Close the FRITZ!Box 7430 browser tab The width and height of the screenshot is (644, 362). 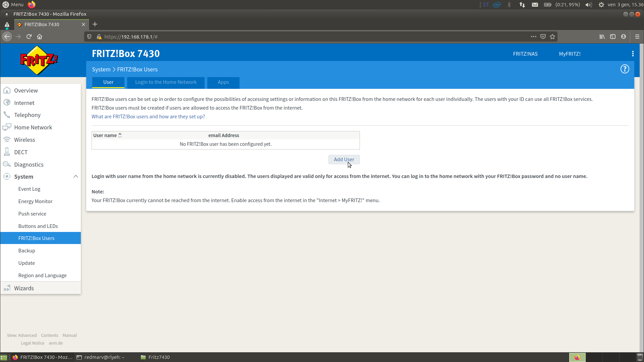coord(84,24)
